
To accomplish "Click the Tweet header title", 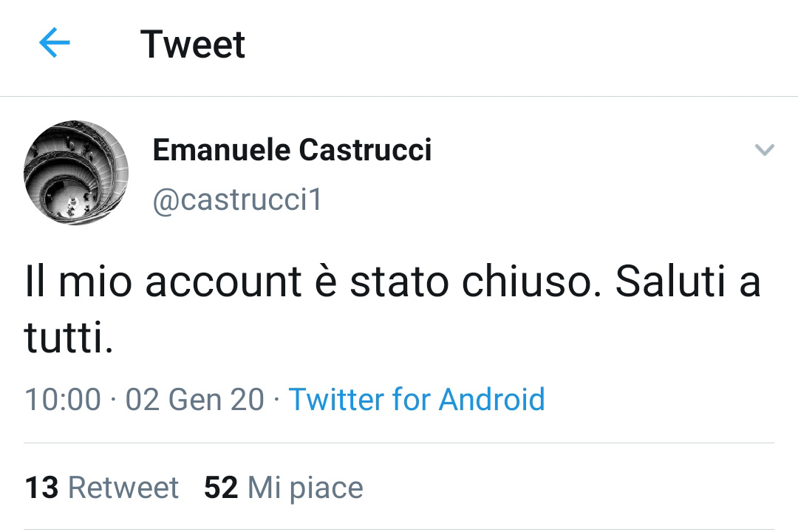I will click(x=193, y=44).
